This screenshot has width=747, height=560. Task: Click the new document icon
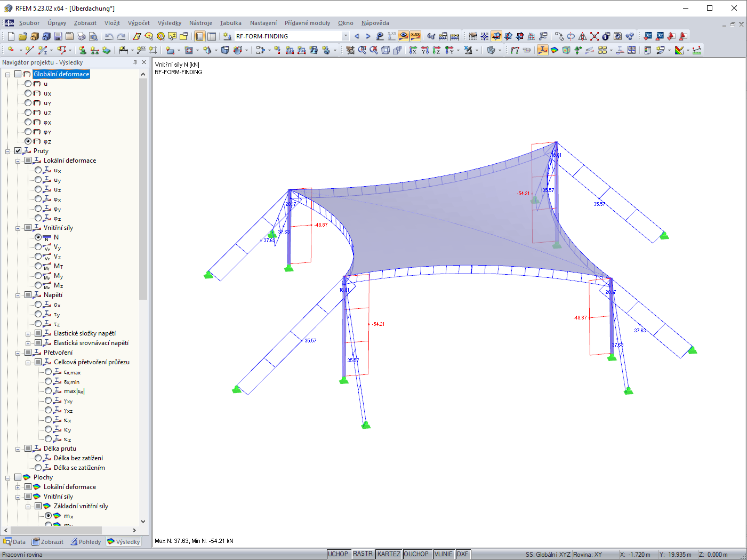tap(11, 36)
